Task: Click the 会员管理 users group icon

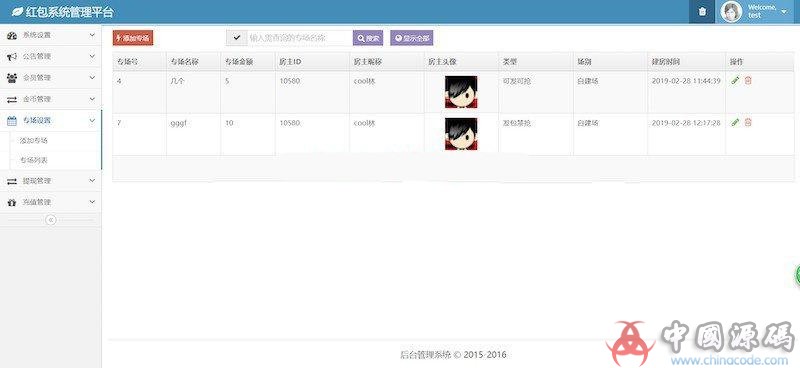Action: (12, 78)
